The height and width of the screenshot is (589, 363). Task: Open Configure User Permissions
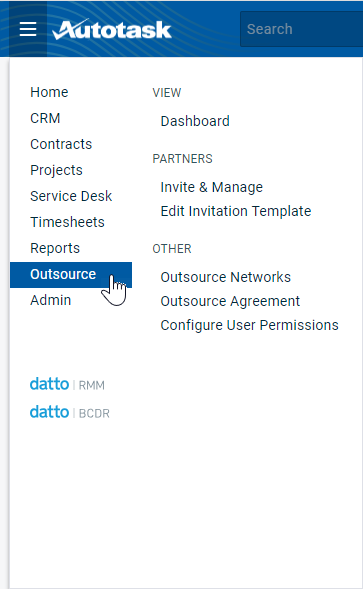point(250,325)
